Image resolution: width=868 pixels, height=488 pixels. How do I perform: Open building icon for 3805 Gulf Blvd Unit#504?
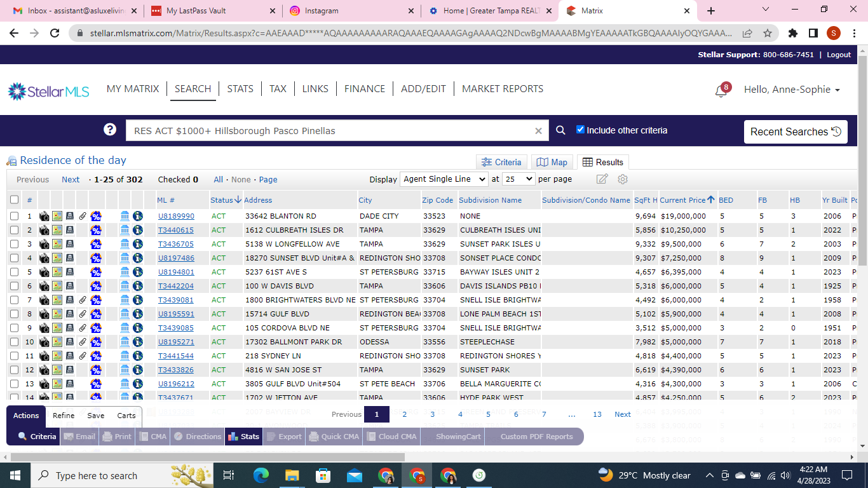(x=69, y=384)
